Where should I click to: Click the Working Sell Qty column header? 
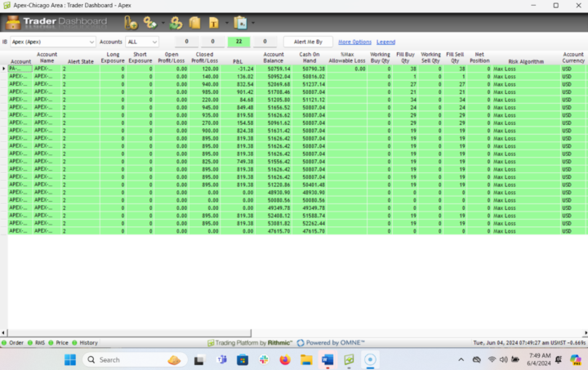point(430,57)
